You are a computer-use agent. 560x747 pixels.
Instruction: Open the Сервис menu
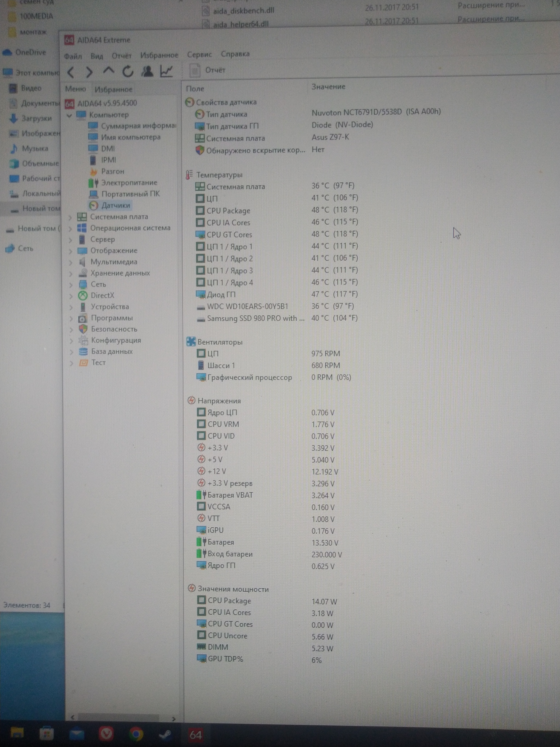199,54
